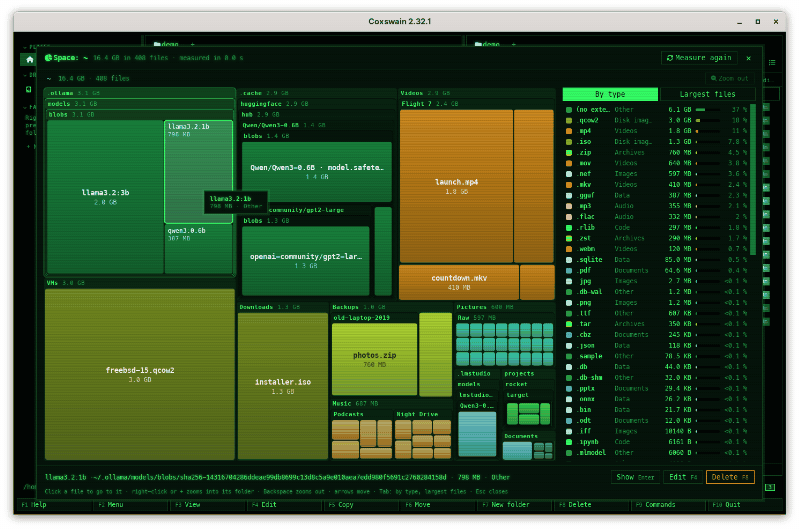Click the Podcasts folder header
Viewport: 800px width, 530px height.
[362, 414]
